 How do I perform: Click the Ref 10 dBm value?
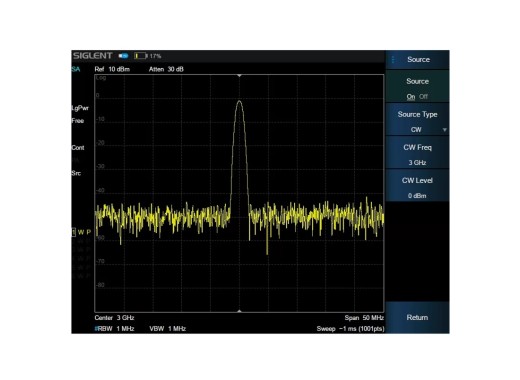[112, 69]
